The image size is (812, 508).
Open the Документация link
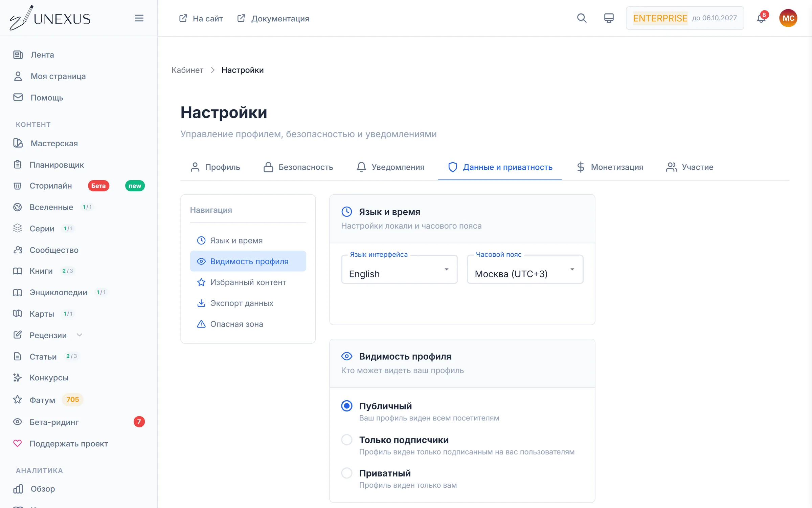click(273, 18)
